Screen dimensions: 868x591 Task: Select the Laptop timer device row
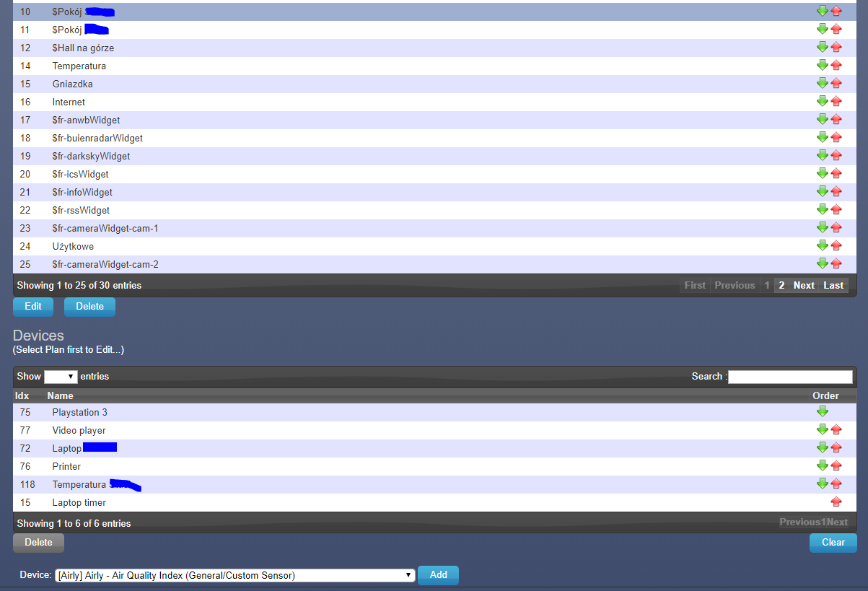pyautogui.click(x=434, y=502)
